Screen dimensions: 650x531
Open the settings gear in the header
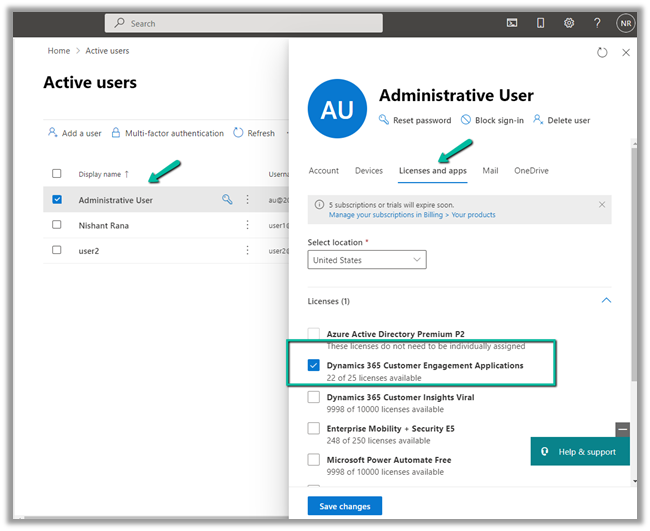point(569,23)
